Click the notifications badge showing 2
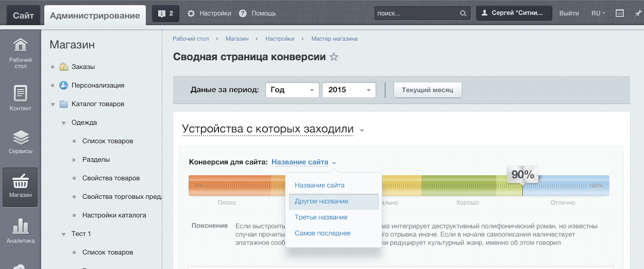 pyautogui.click(x=166, y=13)
